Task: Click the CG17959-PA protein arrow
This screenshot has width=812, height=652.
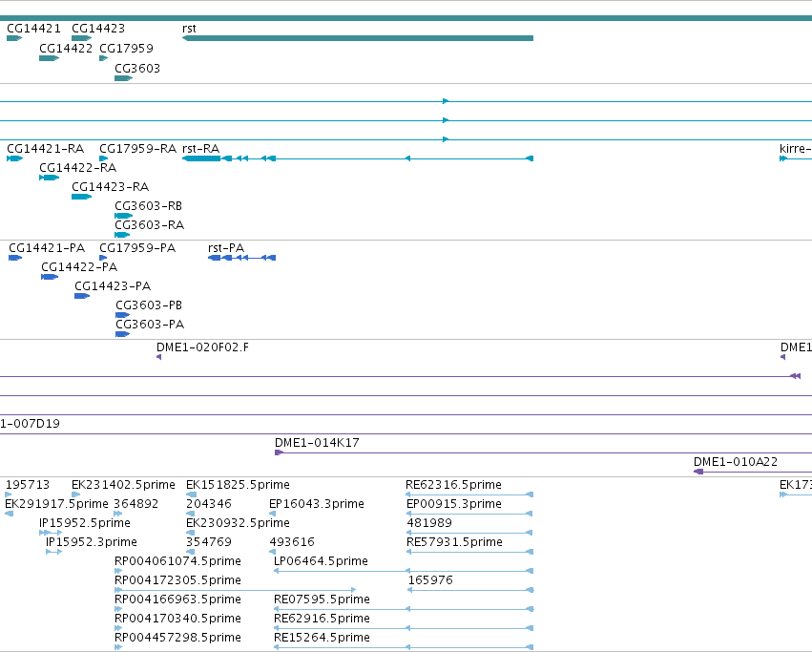Action: [x=104, y=258]
